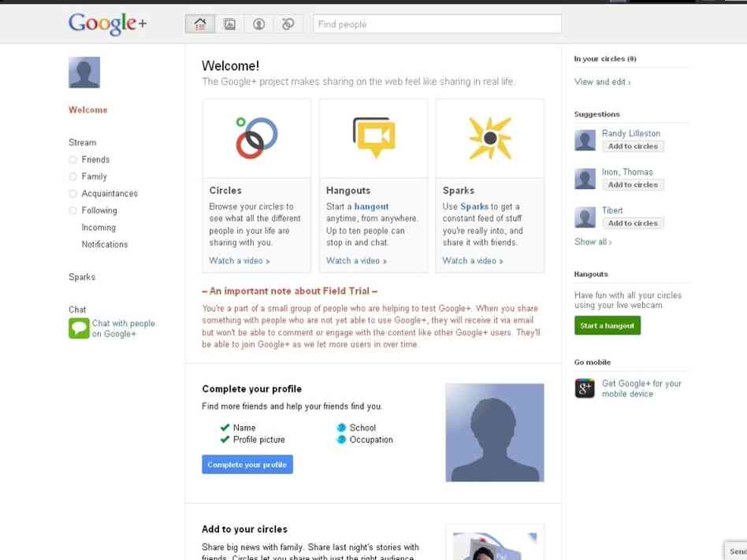
Task: Click Complete your profile button
Action: coord(247,465)
